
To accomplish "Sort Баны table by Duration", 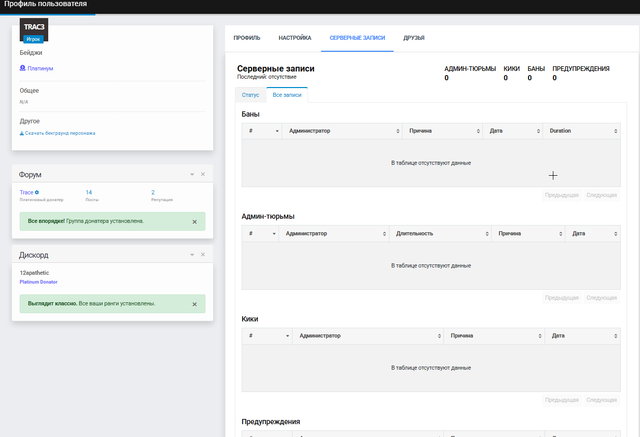I will [582, 131].
